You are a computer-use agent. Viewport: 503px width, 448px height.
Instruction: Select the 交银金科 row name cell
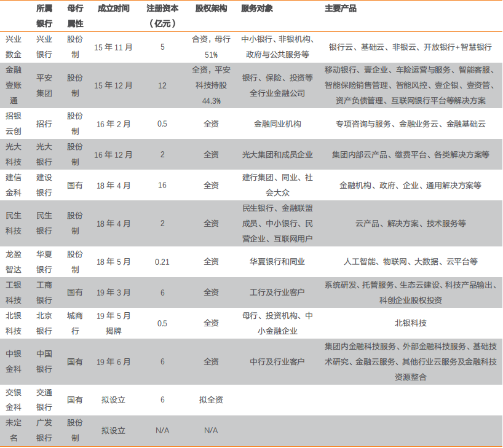(14, 400)
